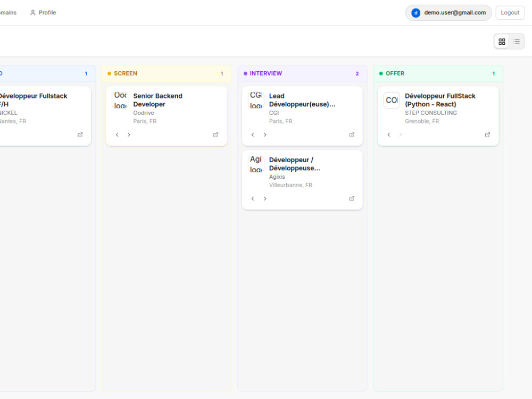Click Oodrive company name
This screenshot has width=532, height=399.
[x=144, y=113]
